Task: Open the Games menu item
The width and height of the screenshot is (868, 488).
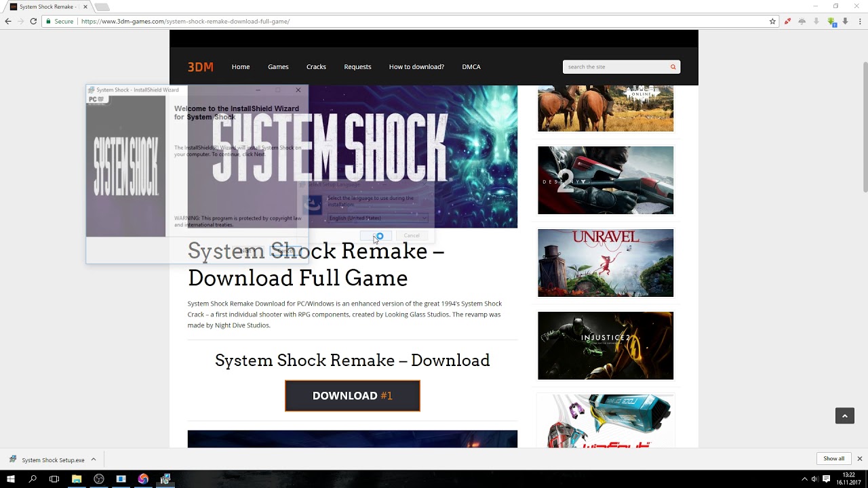Action: point(278,66)
